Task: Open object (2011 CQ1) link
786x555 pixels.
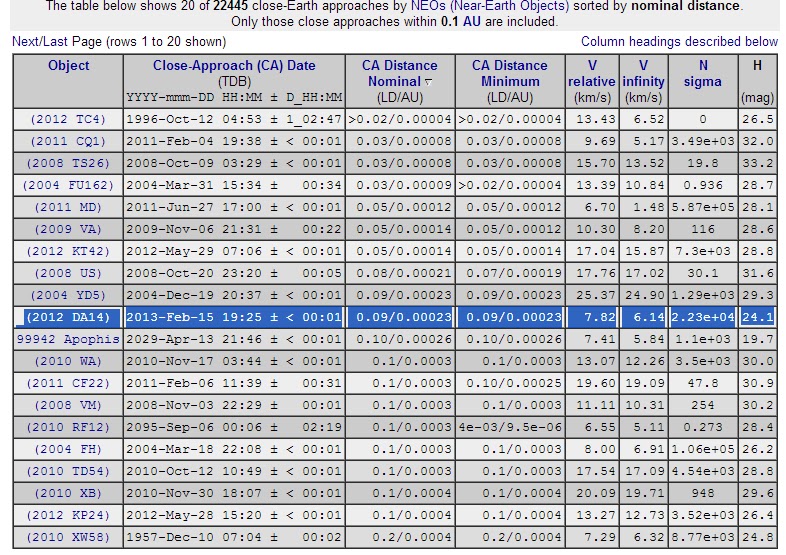Action: (x=68, y=141)
